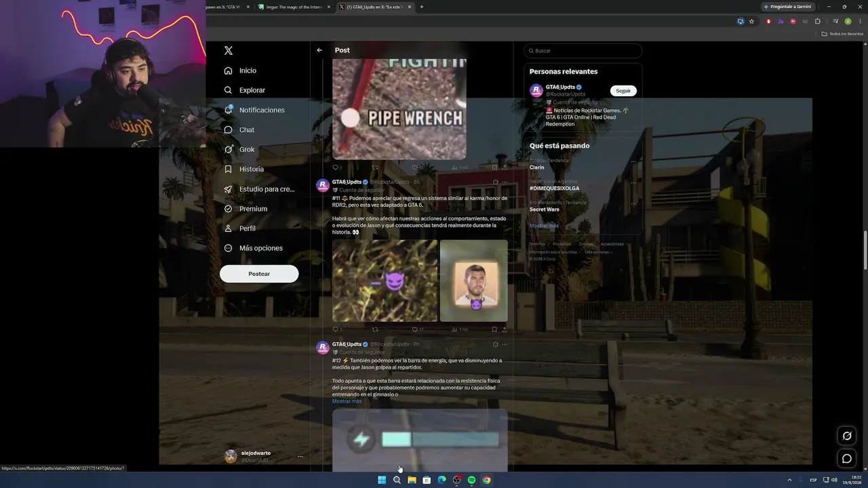This screenshot has width=868, height=488.
Task: Open the Clarín trending topic
Action: (537, 167)
